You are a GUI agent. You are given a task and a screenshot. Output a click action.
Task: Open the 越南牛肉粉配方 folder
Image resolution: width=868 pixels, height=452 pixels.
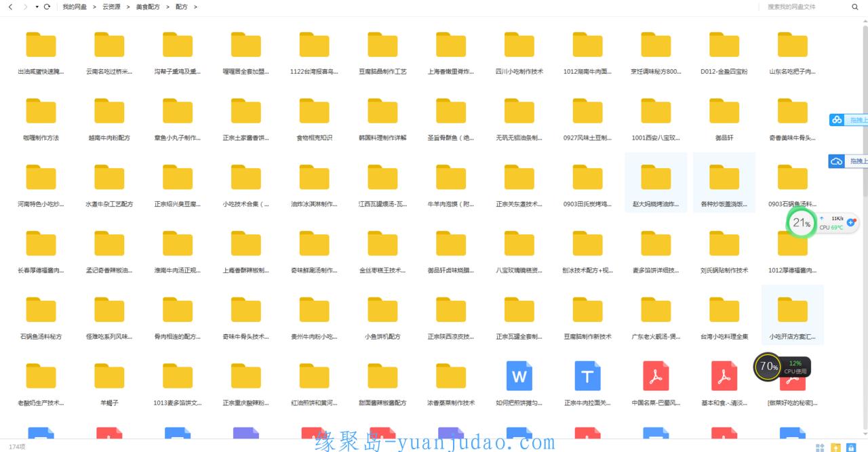pos(109,119)
